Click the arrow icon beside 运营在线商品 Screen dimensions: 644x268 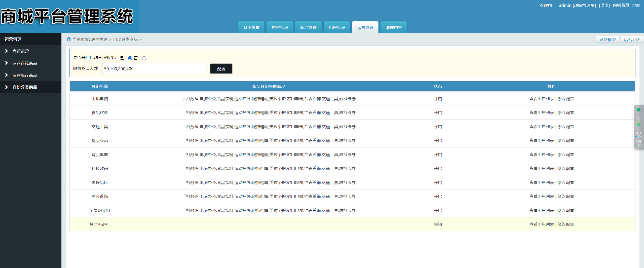(7, 63)
